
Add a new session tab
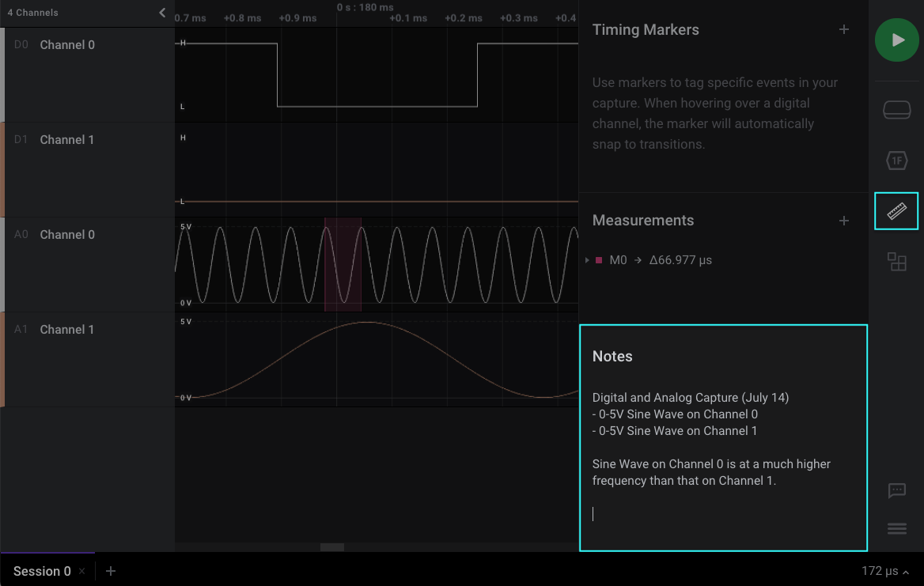pos(111,571)
